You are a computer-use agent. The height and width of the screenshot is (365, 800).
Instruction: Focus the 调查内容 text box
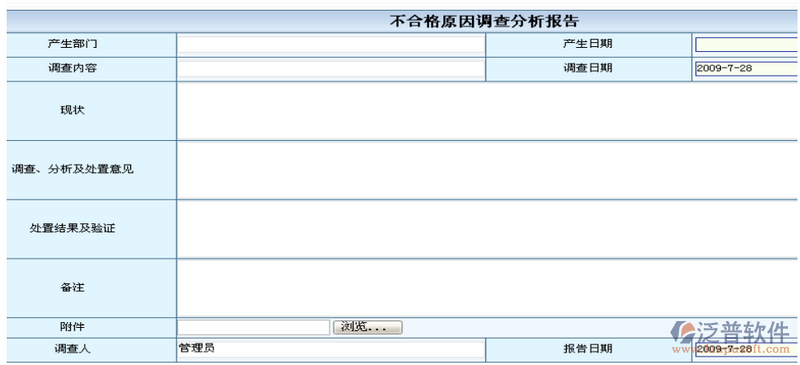[x=331, y=69]
